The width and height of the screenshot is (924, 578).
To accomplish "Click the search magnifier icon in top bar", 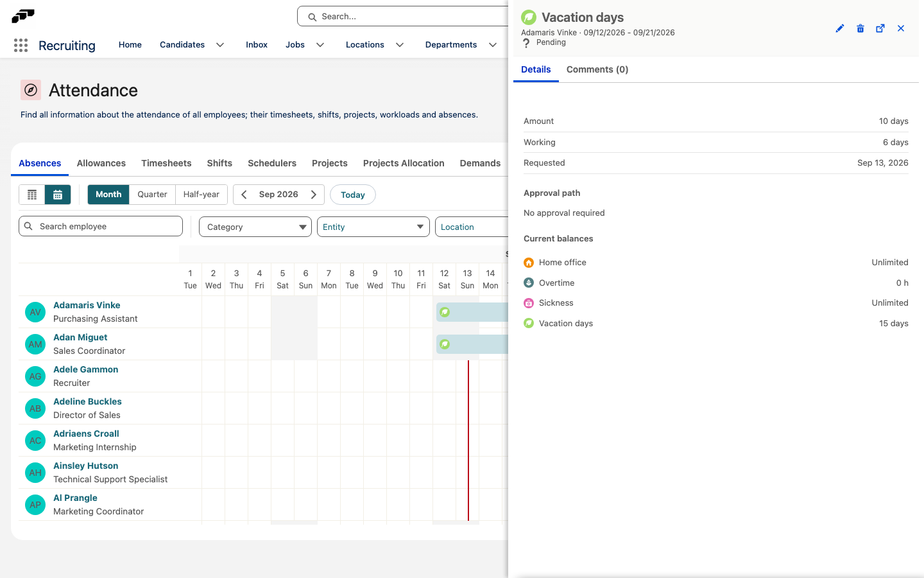I will pyautogui.click(x=312, y=17).
